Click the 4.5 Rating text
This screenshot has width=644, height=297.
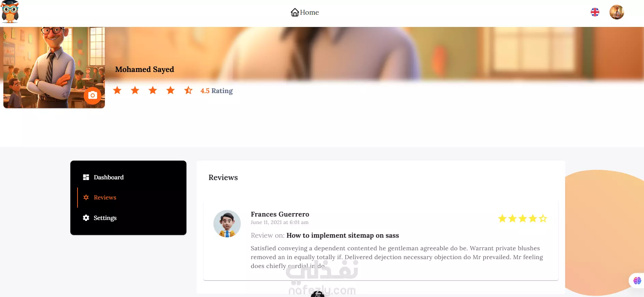[216, 91]
